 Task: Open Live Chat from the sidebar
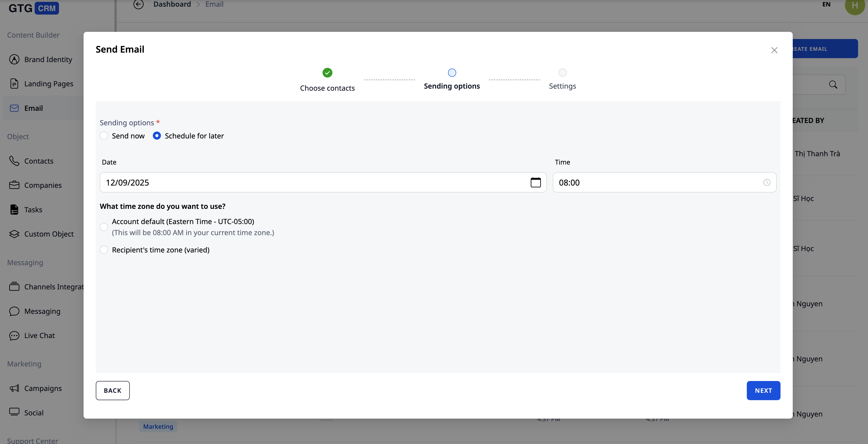pyautogui.click(x=39, y=336)
